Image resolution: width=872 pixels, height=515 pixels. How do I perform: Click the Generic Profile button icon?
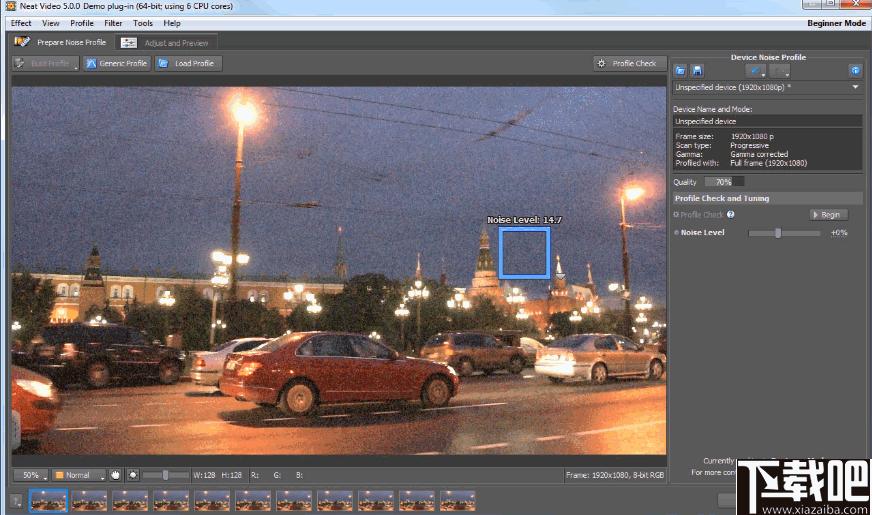pos(91,63)
